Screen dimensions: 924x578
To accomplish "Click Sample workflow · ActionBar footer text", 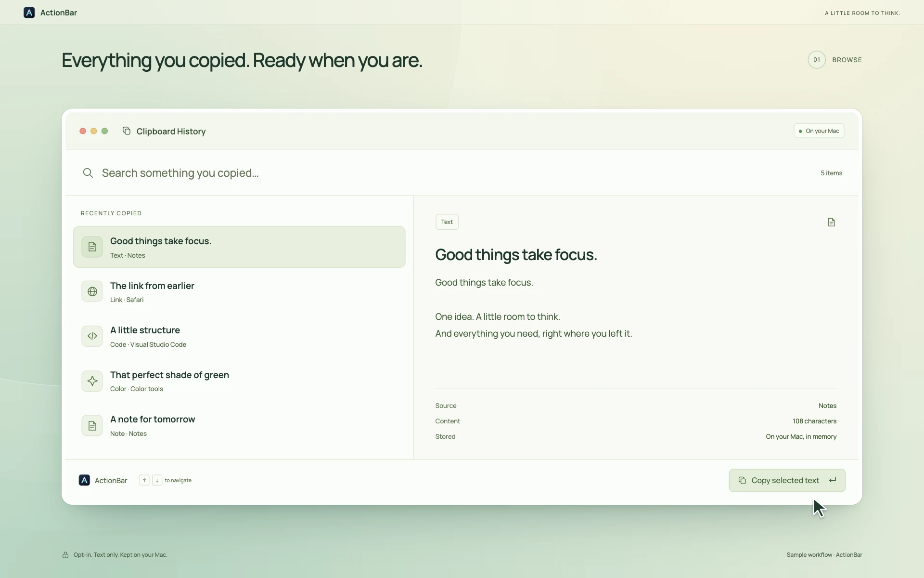I will (824, 555).
